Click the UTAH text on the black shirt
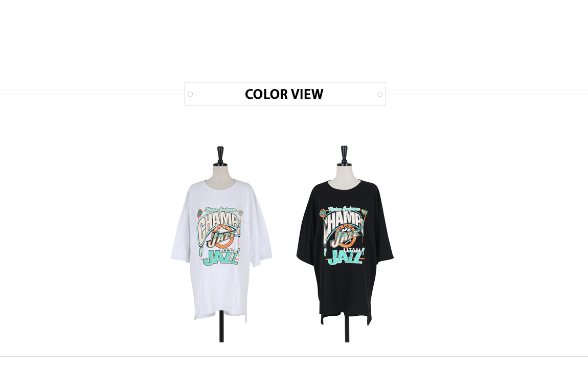This screenshot has height=391, width=588. pos(352,250)
